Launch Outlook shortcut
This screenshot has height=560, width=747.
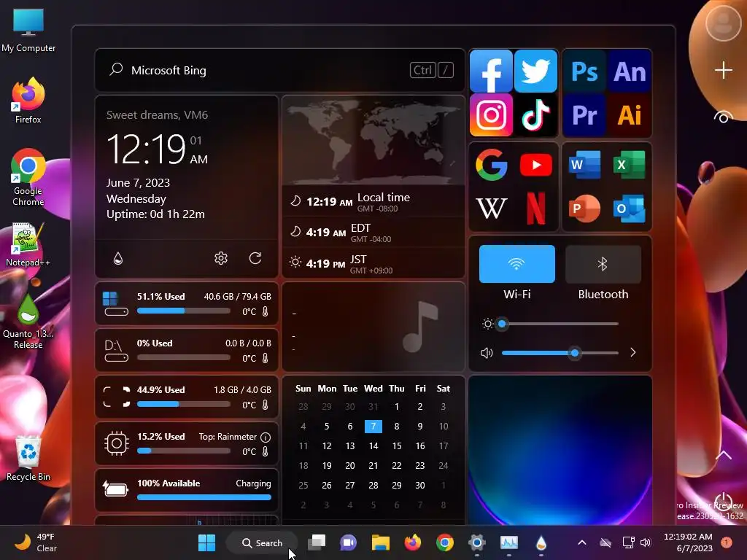tap(630, 208)
